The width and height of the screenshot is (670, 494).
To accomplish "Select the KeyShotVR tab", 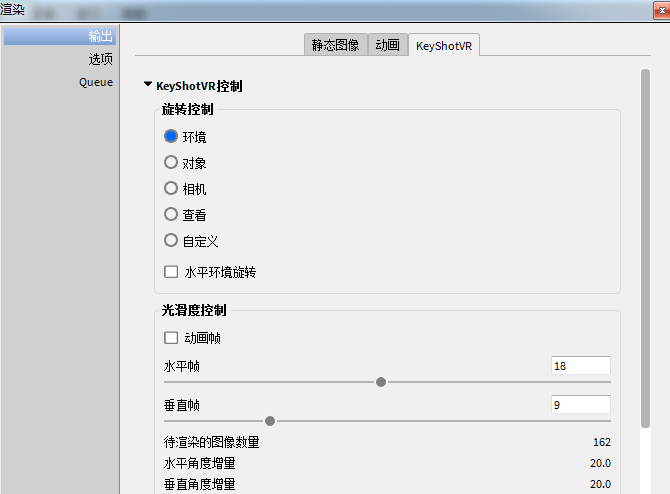I will click(x=444, y=45).
